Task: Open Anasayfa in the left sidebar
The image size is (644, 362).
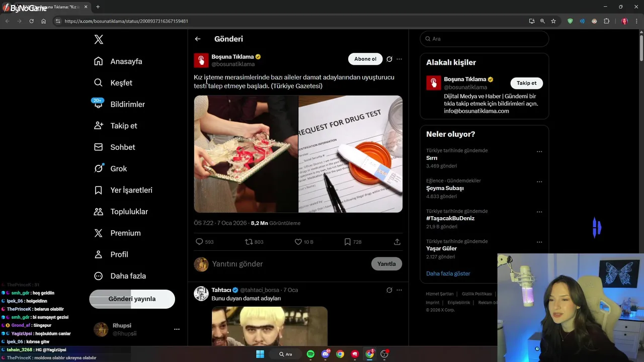Action: pyautogui.click(x=118, y=61)
